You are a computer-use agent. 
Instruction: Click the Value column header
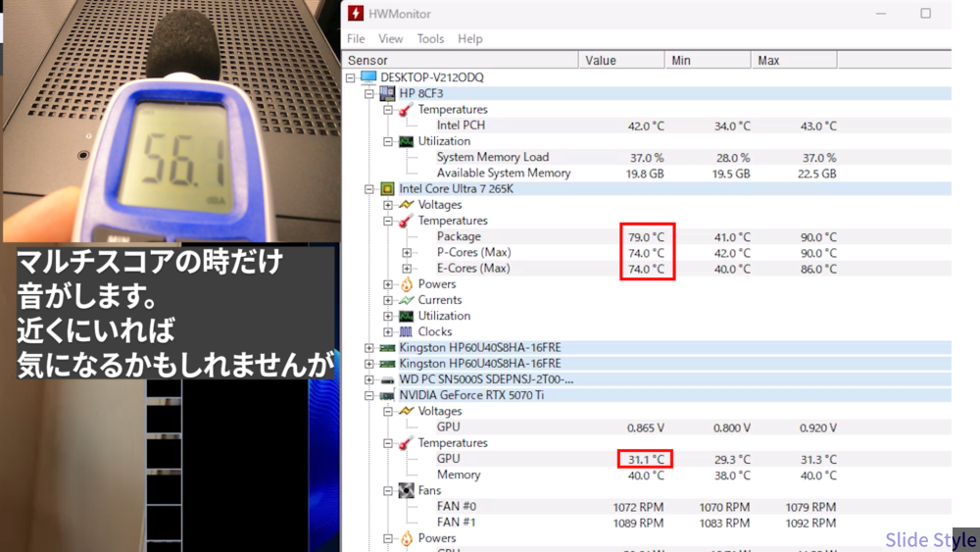(x=621, y=60)
